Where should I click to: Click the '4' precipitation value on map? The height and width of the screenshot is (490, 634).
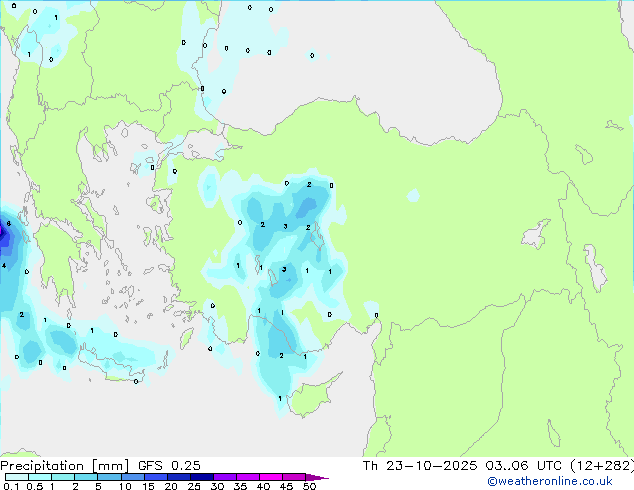click(4, 266)
